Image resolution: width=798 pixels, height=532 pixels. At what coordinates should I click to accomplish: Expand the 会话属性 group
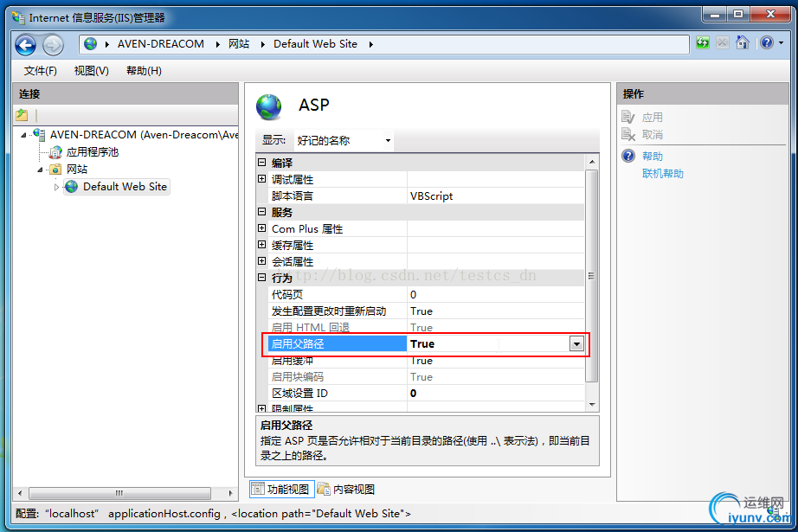(x=261, y=261)
